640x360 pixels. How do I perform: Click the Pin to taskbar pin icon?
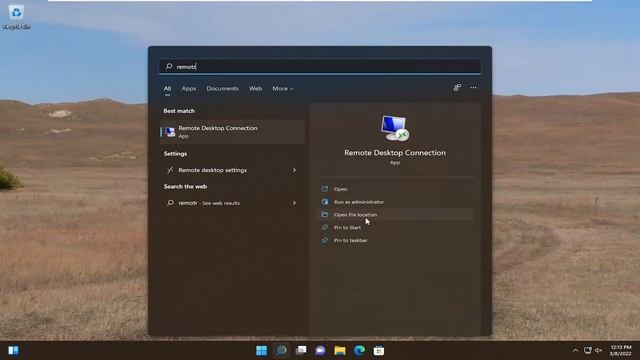(x=325, y=240)
